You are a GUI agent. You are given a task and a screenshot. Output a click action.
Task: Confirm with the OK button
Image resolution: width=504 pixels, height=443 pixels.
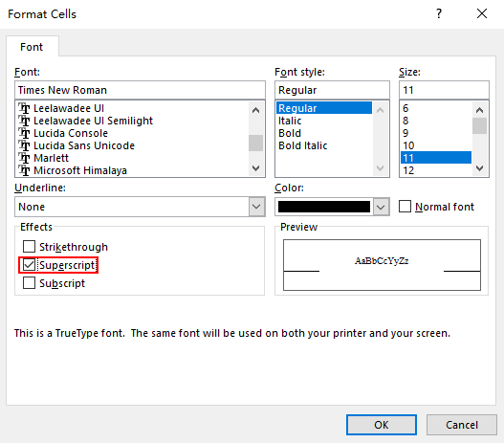pyautogui.click(x=382, y=425)
